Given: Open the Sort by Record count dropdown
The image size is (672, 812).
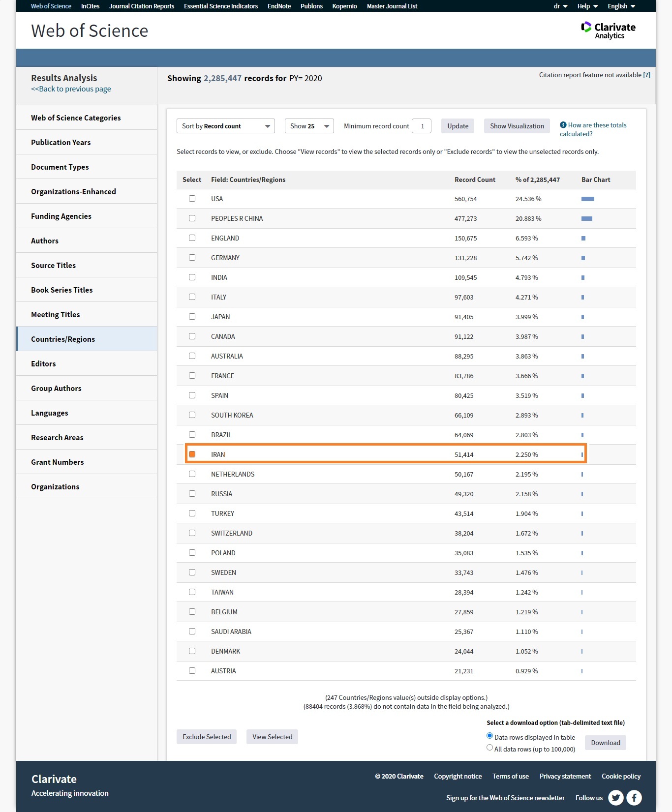Looking at the screenshot, I should (x=226, y=126).
